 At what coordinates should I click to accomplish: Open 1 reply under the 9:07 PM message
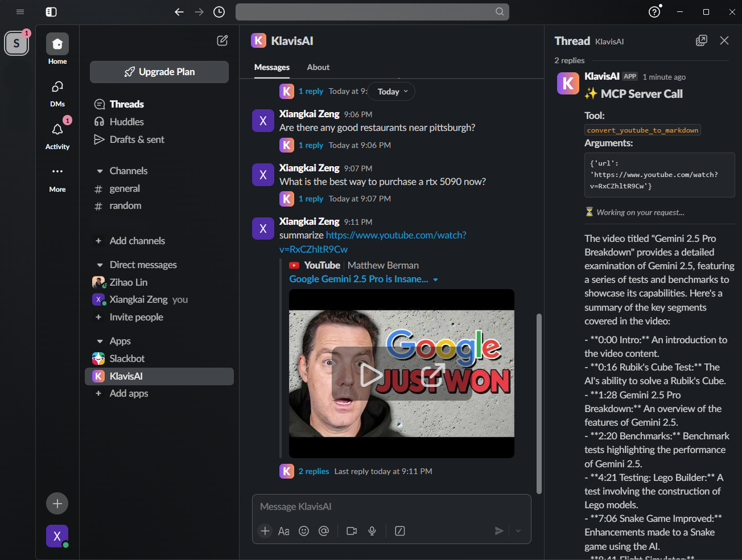tap(311, 199)
